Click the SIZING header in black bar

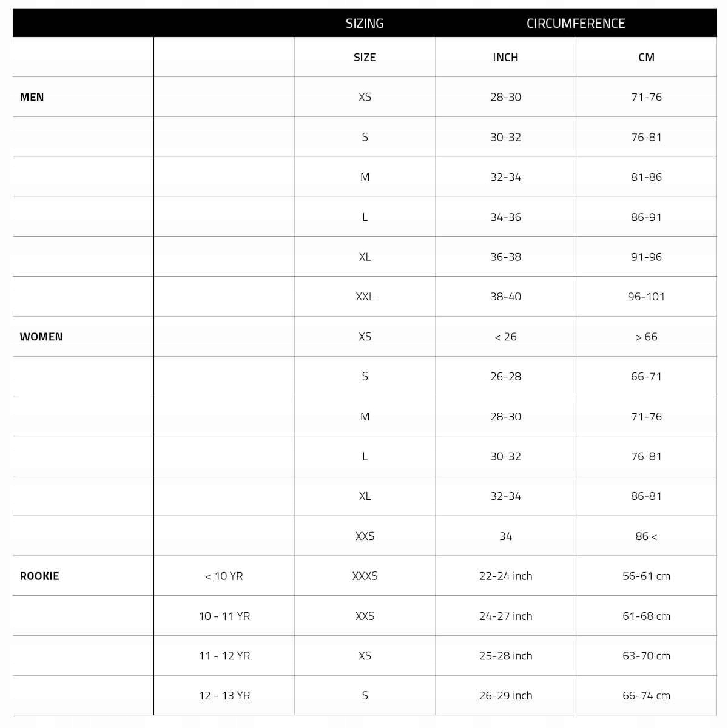coord(365,24)
